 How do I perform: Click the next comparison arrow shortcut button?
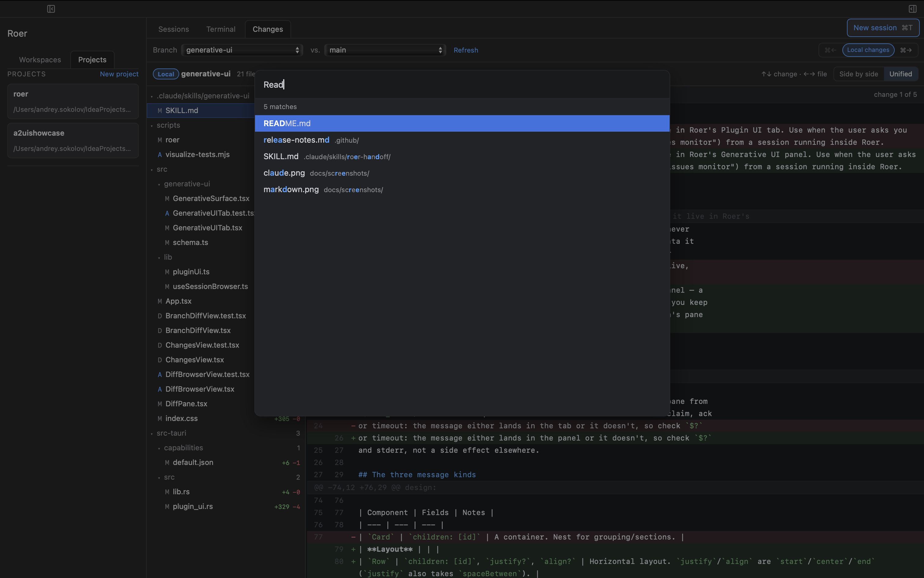point(906,50)
